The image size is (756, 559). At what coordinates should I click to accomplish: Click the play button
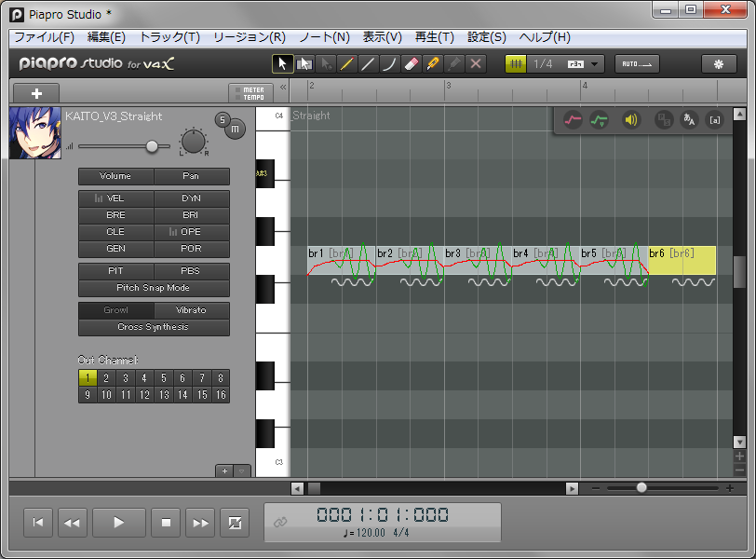118,523
